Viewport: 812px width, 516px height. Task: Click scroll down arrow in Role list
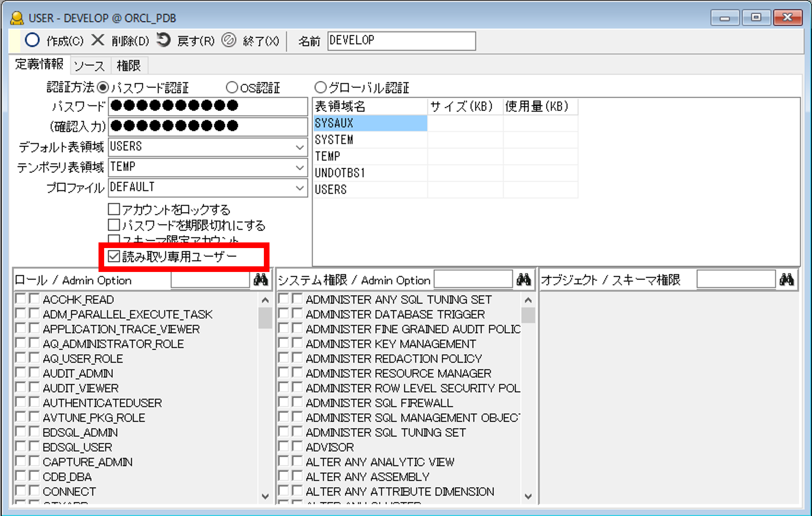pyautogui.click(x=265, y=496)
